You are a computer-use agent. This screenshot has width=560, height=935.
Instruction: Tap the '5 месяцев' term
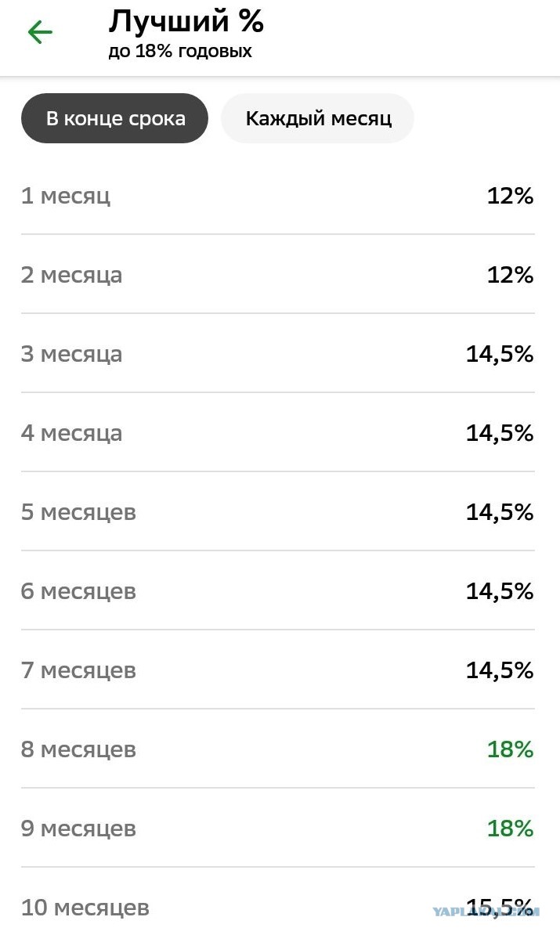tap(278, 511)
